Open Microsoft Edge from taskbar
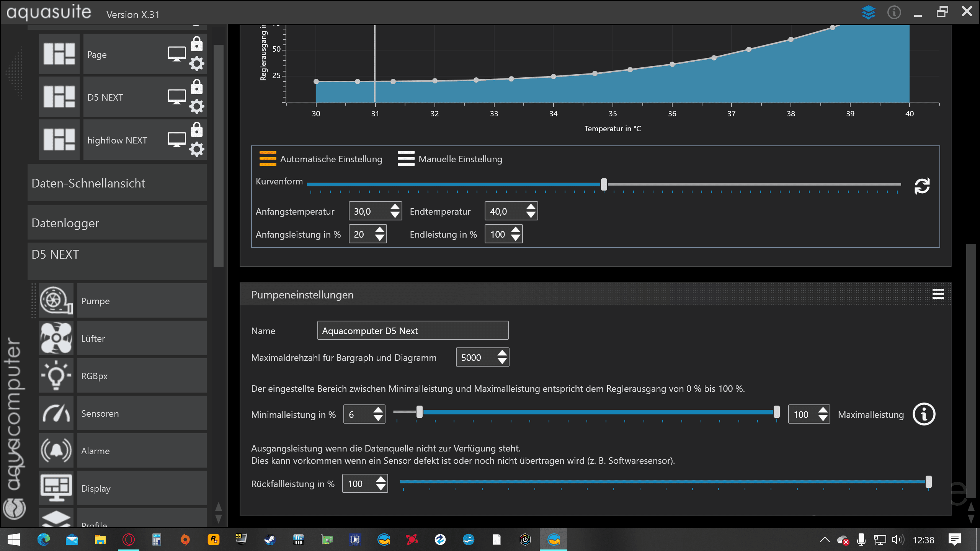 pyautogui.click(x=44, y=540)
